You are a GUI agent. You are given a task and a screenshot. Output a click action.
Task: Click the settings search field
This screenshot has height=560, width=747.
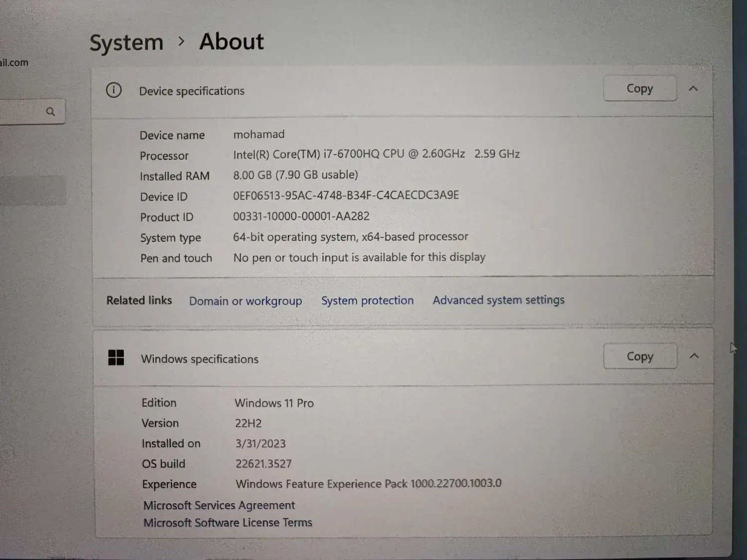pos(22,112)
